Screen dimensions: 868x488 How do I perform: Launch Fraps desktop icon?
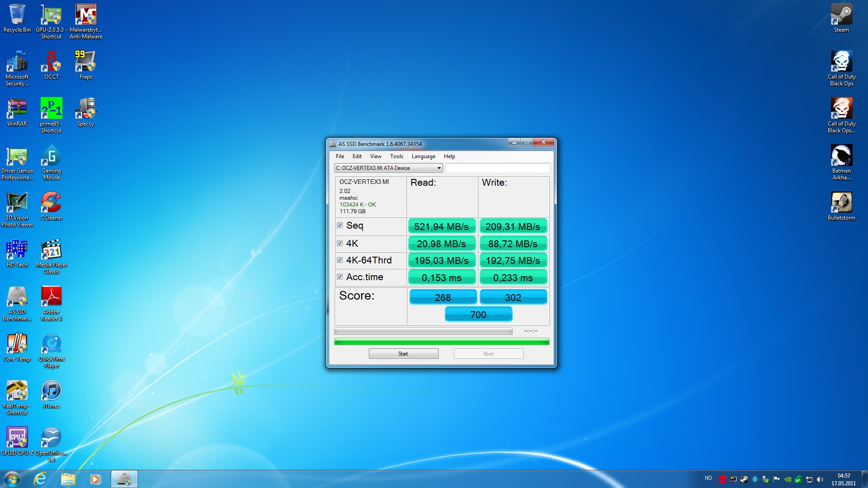[85, 65]
